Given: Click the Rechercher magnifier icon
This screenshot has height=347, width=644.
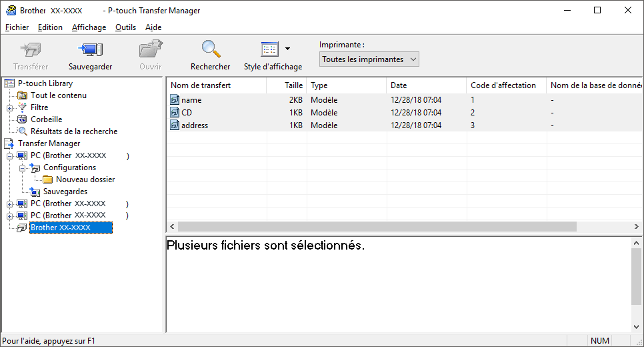Looking at the screenshot, I should (x=210, y=49).
